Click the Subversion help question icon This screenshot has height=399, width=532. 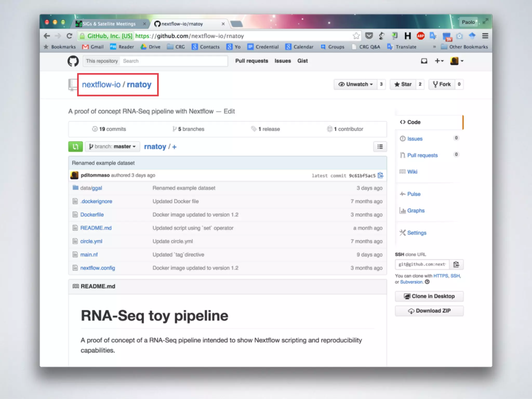coord(427,282)
